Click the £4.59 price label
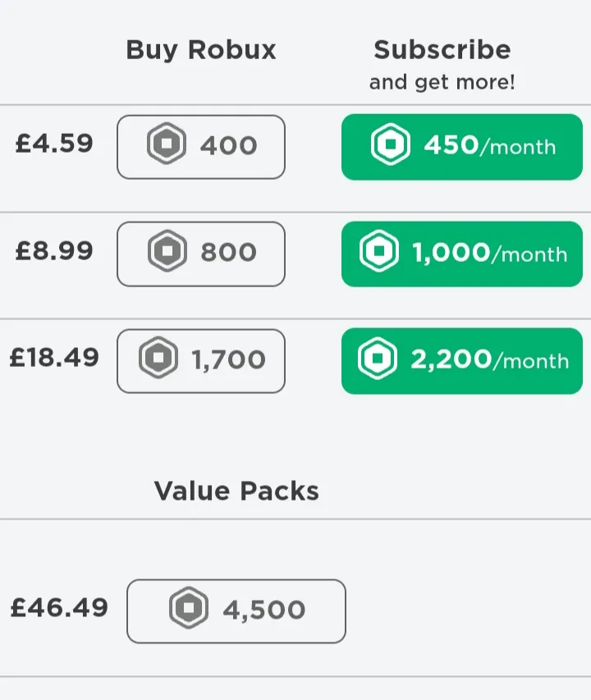 pyautogui.click(x=54, y=144)
